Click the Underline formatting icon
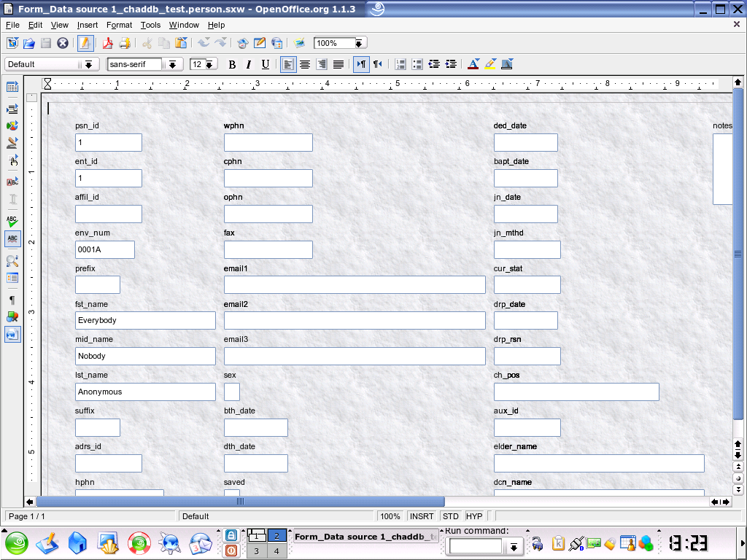747x560 pixels. 266,64
